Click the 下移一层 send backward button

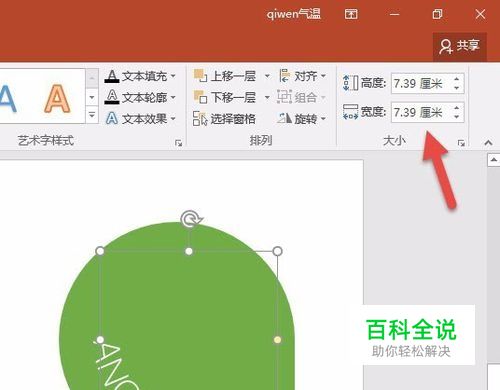point(225,97)
